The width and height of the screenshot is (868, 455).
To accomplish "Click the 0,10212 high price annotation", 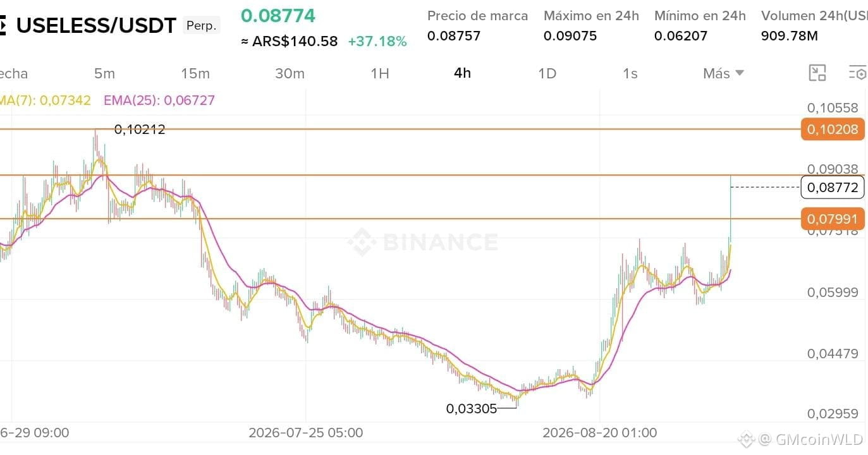I will click(x=140, y=130).
